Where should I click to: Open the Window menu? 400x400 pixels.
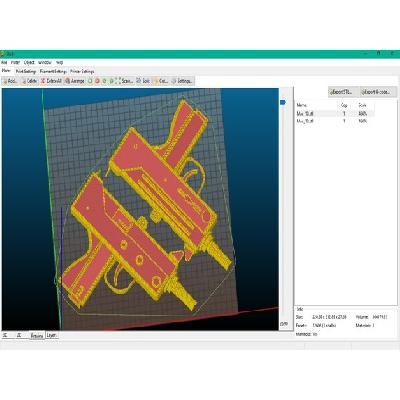click(45, 62)
